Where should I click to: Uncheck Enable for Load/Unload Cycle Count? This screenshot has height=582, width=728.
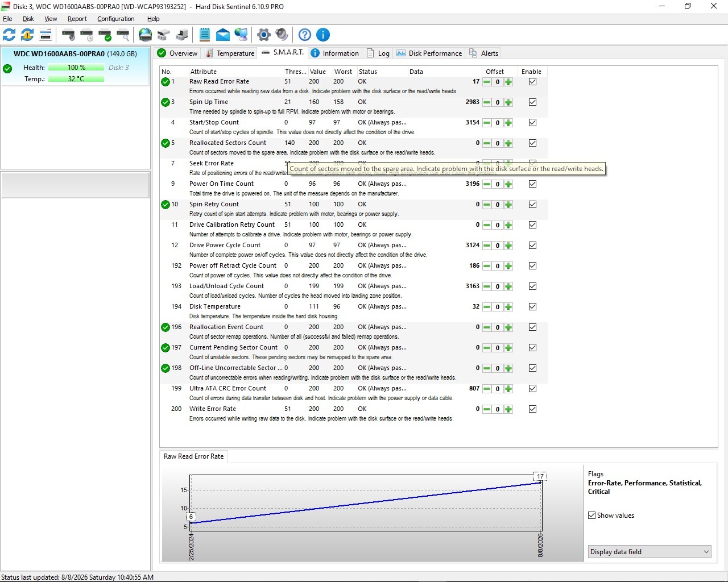coord(532,286)
